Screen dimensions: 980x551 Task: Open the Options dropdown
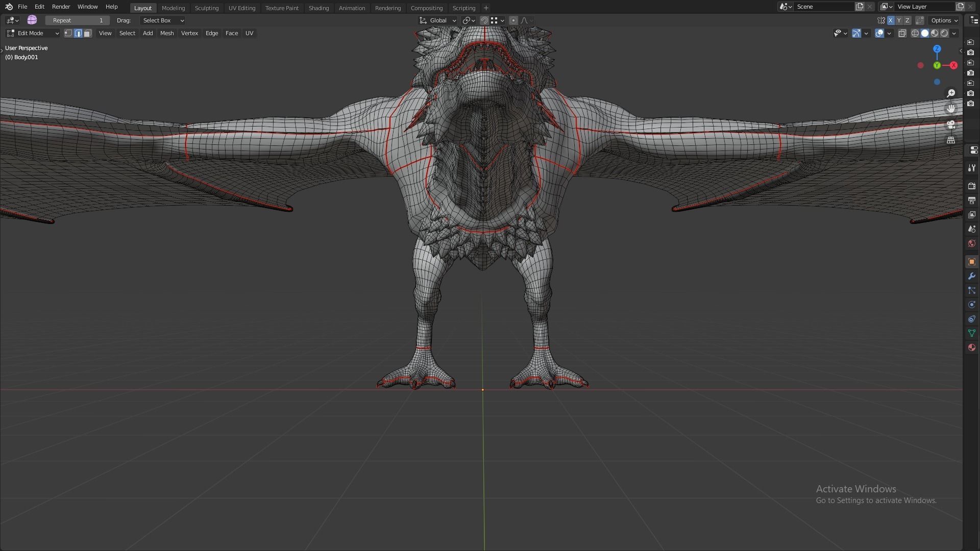point(944,20)
